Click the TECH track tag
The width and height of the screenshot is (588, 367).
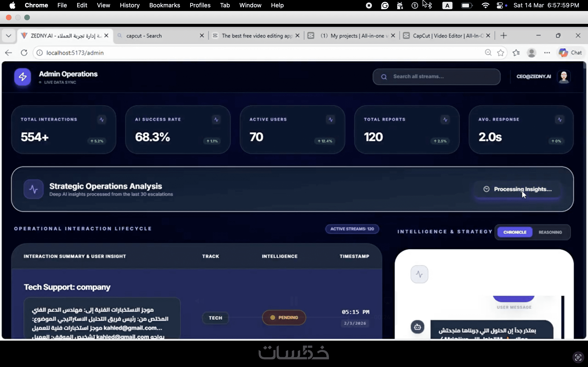pyautogui.click(x=215, y=318)
